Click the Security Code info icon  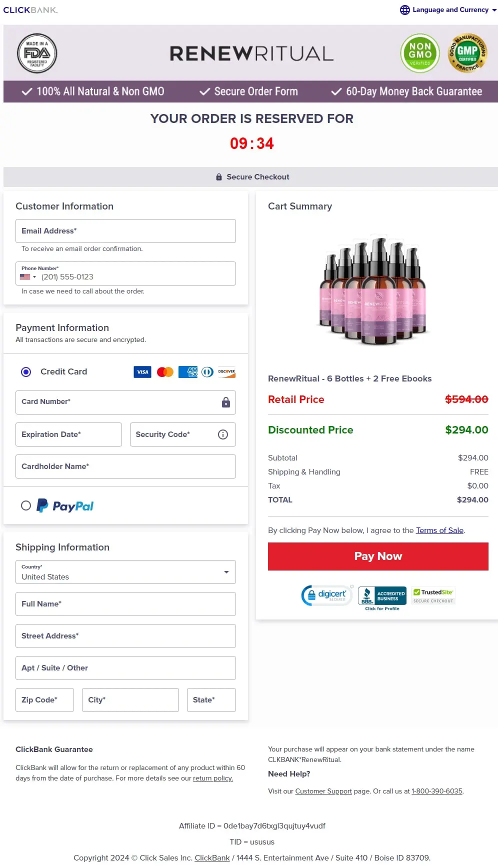click(223, 434)
